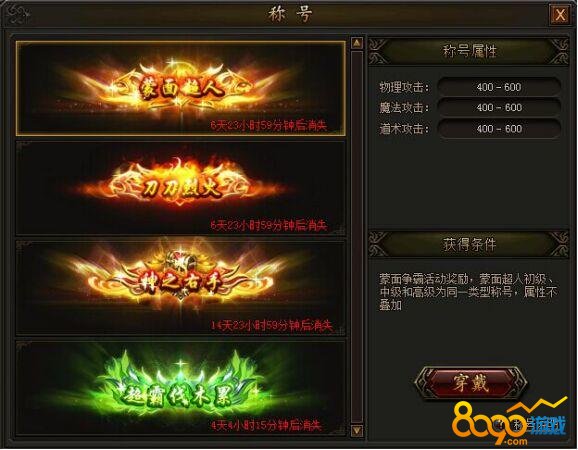Select the 蒙面超人 title banner
The height and width of the screenshot is (450, 578).
(x=181, y=88)
